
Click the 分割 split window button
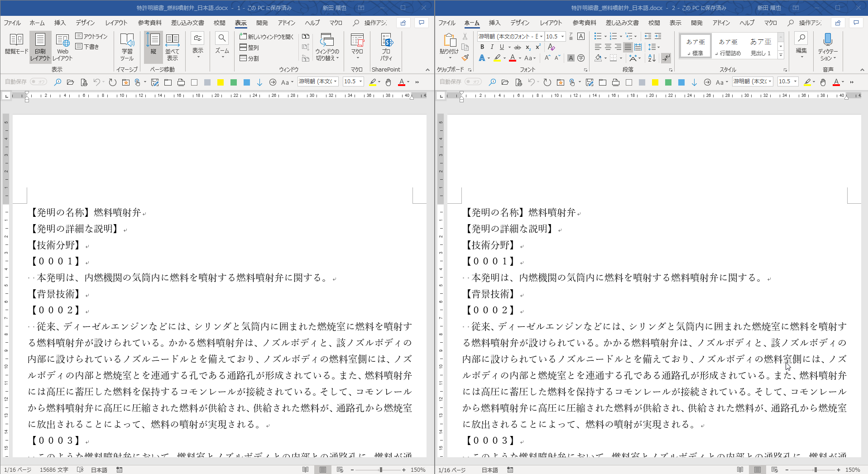(249, 58)
